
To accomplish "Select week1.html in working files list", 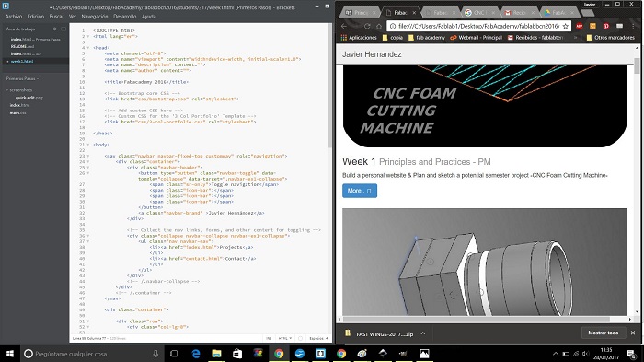I will click(22, 62).
